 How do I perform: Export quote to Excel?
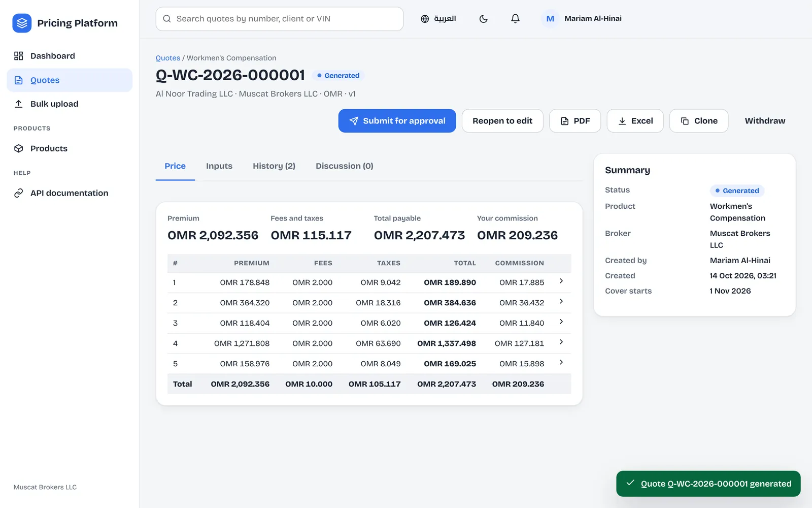pos(635,121)
